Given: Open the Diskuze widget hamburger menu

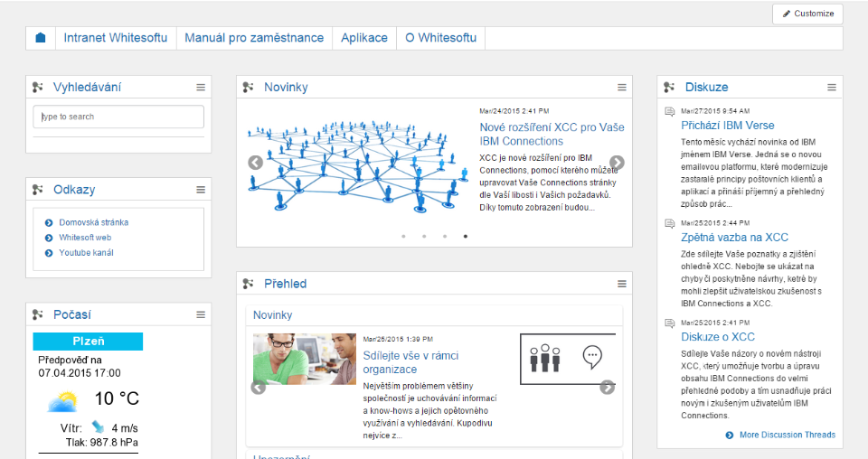Looking at the screenshot, I should [832, 88].
